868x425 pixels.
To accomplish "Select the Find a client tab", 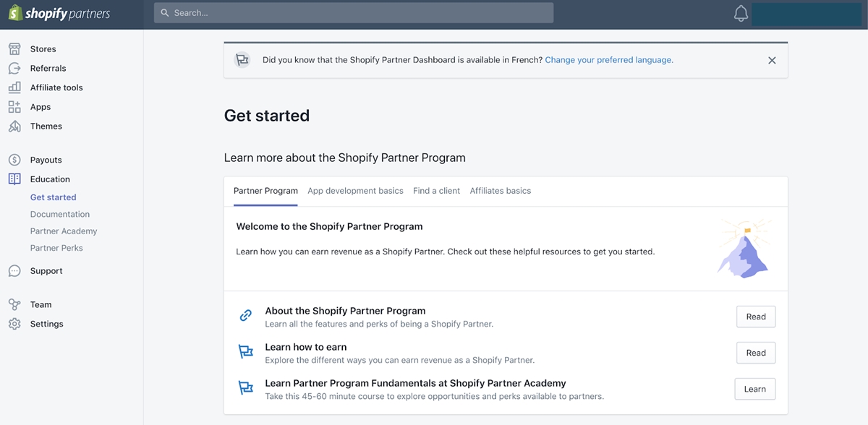I will pyautogui.click(x=436, y=191).
